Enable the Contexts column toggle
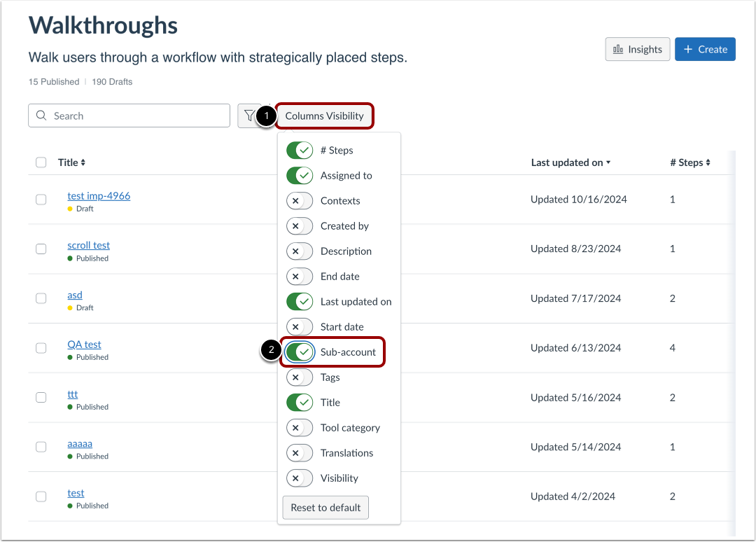 [x=300, y=200]
